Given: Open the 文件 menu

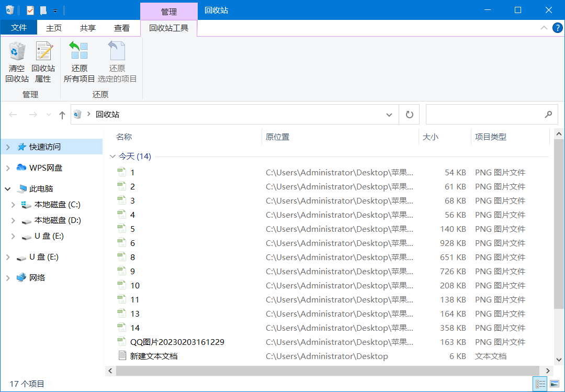Looking at the screenshot, I should [19, 28].
